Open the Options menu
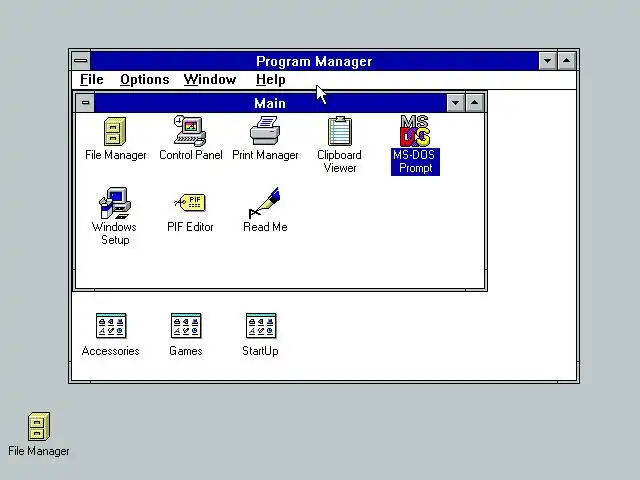Image resolution: width=640 pixels, height=480 pixels. [144, 79]
